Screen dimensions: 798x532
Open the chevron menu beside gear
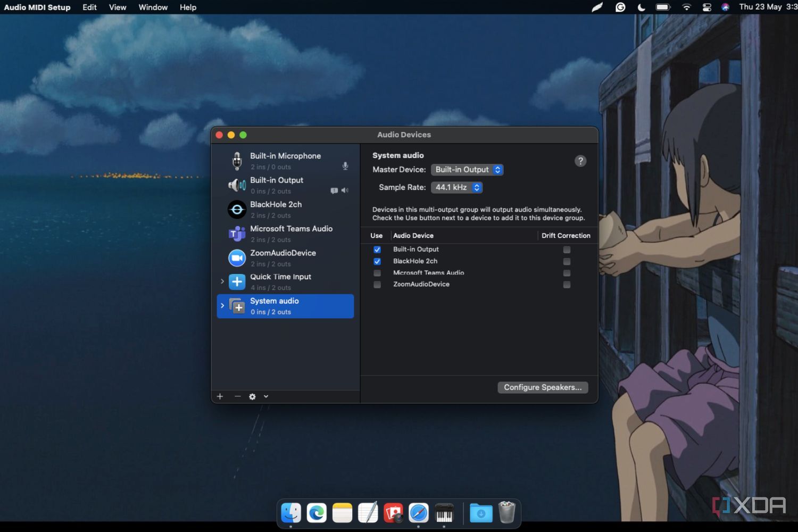(x=266, y=396)
